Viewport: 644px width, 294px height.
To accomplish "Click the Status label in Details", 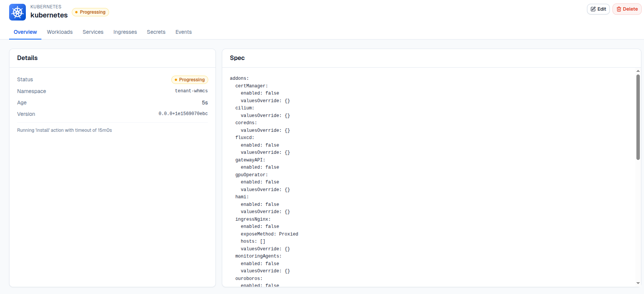I will coord(25,79).
